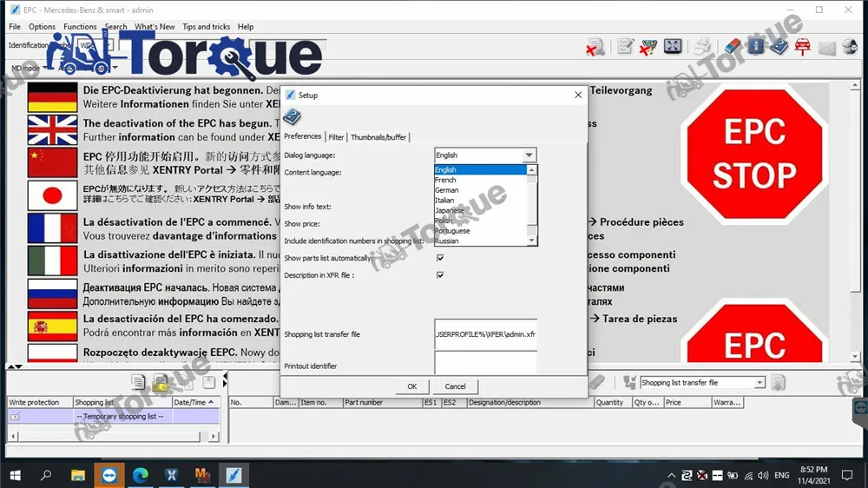Open the What's New menu
The width and height of the screenshot is (868, 488).
tap(155, 27)
